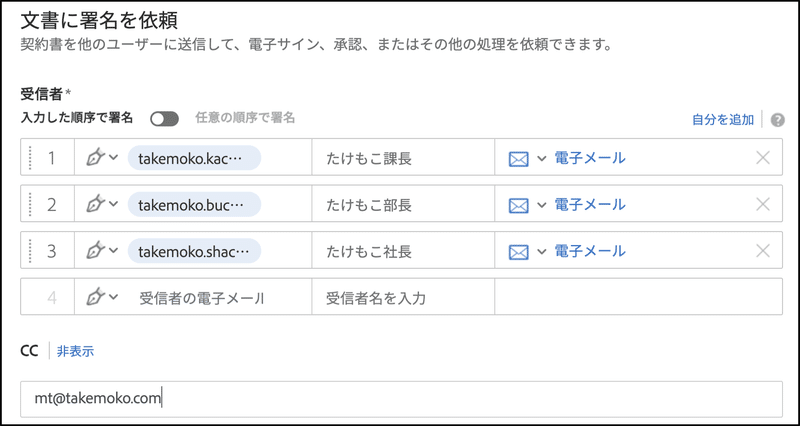Click the takemoko.buc… email chip

[193, 204]
